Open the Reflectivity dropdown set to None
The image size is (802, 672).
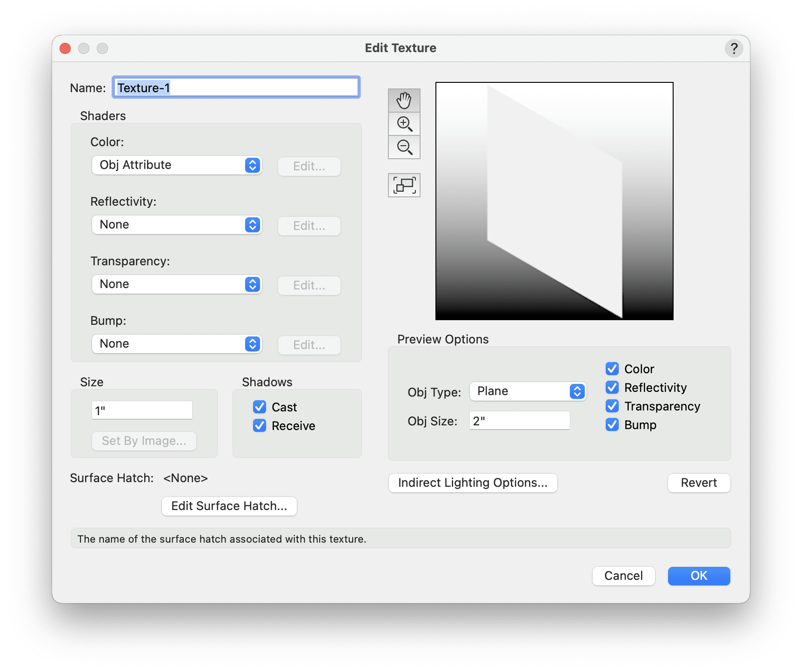[x=177, y=225]
